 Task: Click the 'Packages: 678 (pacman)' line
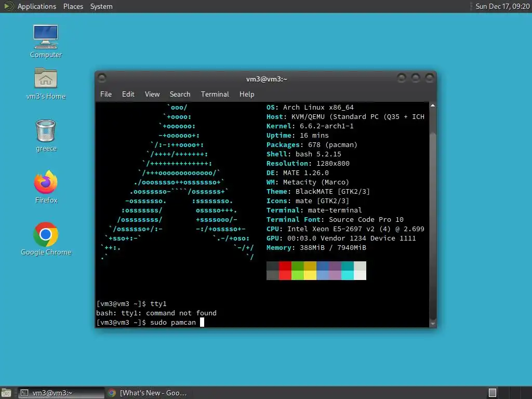[312, 145]
